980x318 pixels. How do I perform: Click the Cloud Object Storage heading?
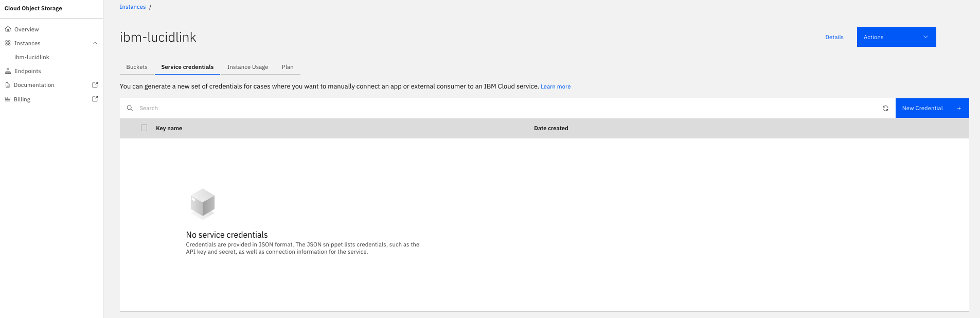tap(33, 8)
